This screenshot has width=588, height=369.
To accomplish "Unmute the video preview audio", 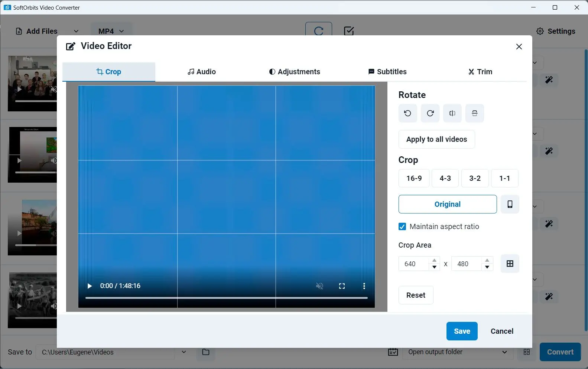I will [319, 286].
